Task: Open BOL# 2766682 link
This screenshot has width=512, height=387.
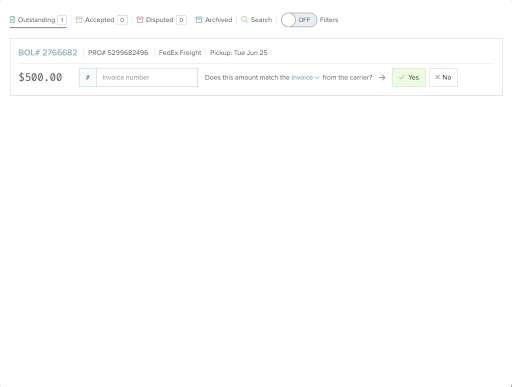Action: [48, 53]
